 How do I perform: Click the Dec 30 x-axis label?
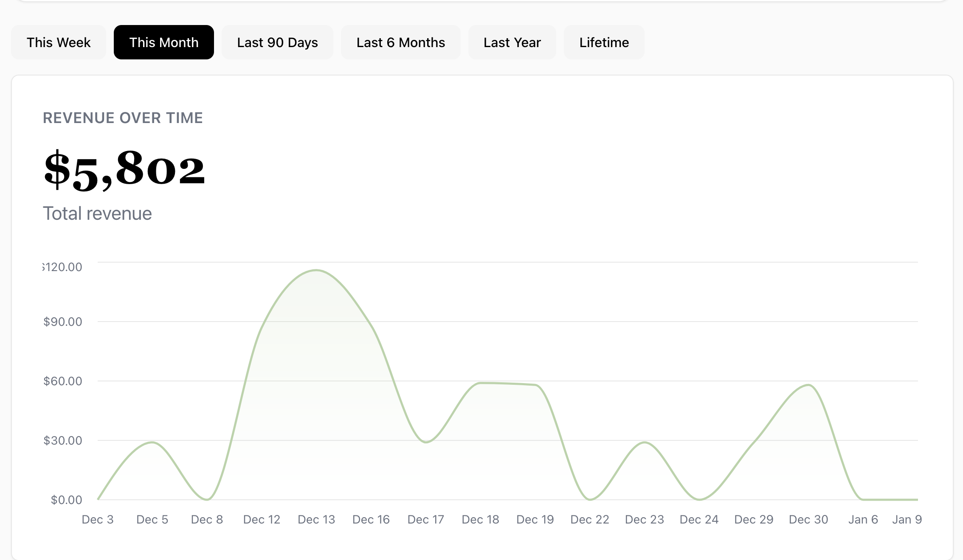point(808,519)
